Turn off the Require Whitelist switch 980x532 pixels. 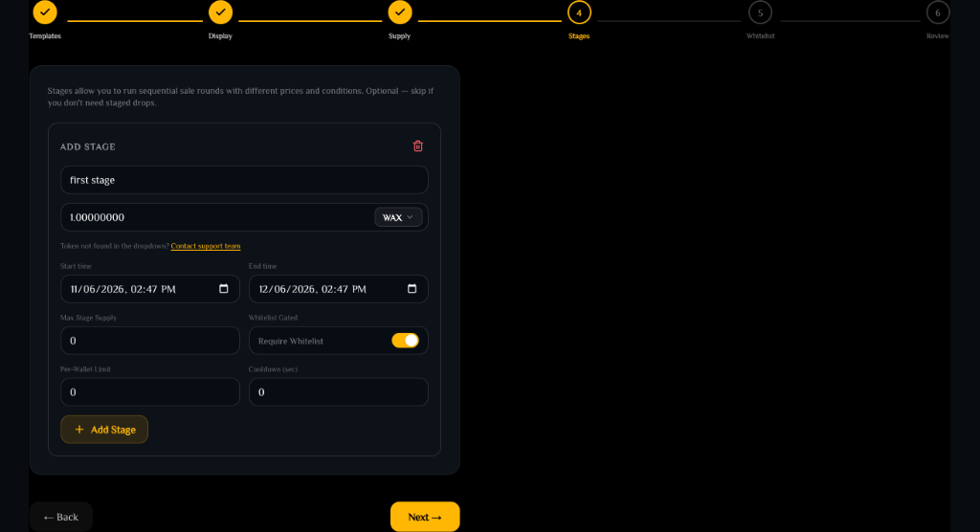point(405,341)
